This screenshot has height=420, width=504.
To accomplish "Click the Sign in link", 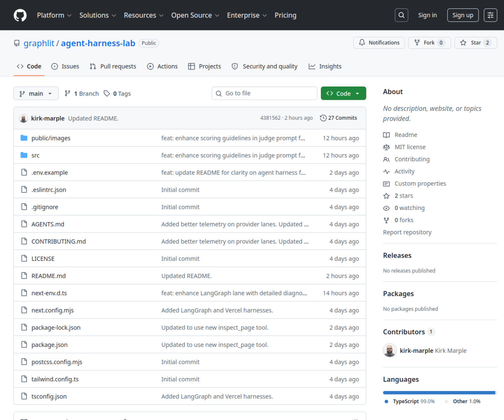I will click(x=427, y=15).
